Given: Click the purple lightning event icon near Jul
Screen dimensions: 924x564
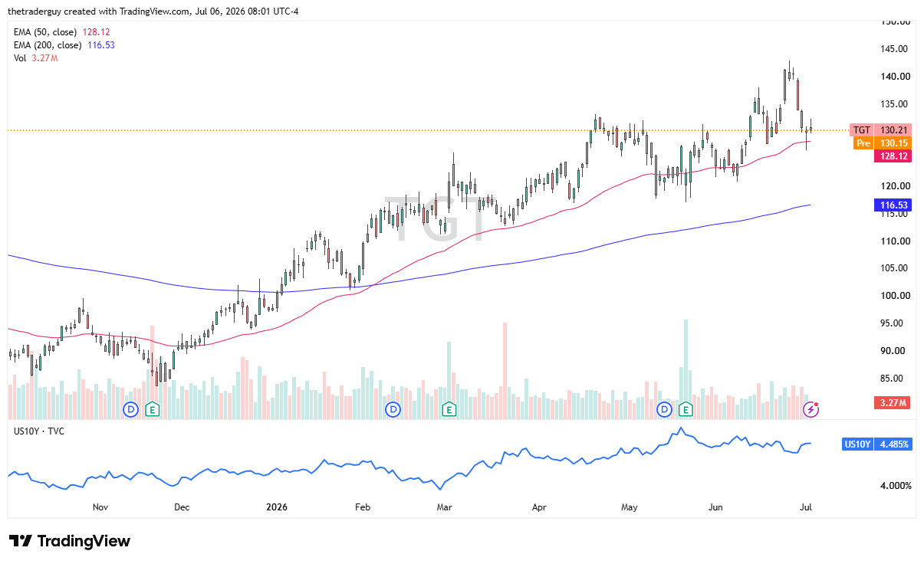Looking at the screenshot, I should [x=811, y=409].
